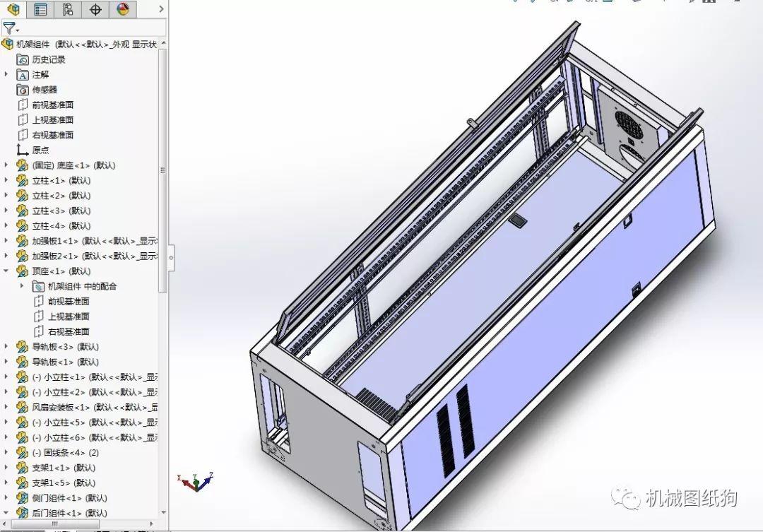This screenshot has width=763, height=532.
Task: Open the filter funnel icon above the tree
Action: pyautogui.click(x=8, y=29)
